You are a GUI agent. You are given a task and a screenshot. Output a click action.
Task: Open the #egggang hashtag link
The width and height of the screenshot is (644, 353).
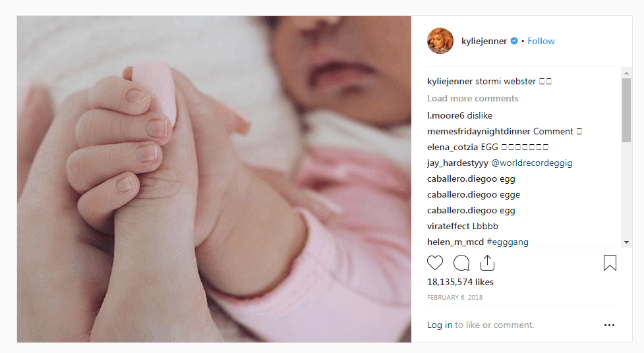508,242
